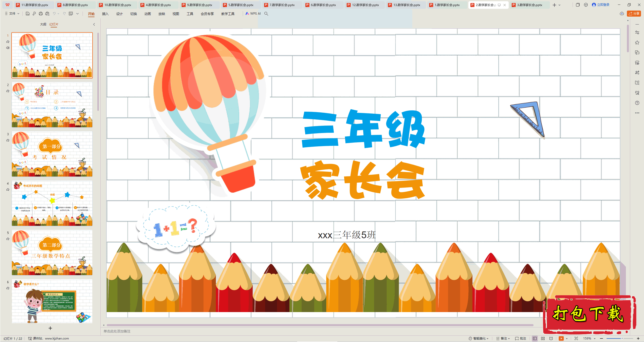
Task: Expand quick access toolbar customize arrow
Action: pos(77,14)
